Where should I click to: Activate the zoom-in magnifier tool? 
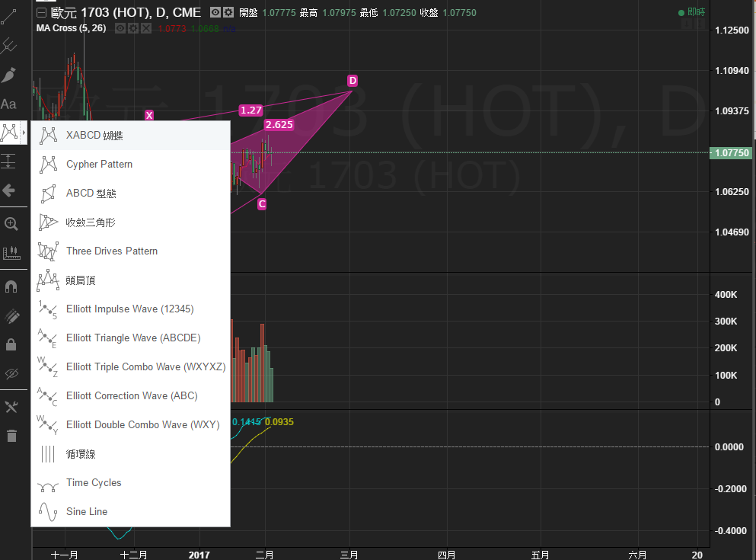point(11,224)
